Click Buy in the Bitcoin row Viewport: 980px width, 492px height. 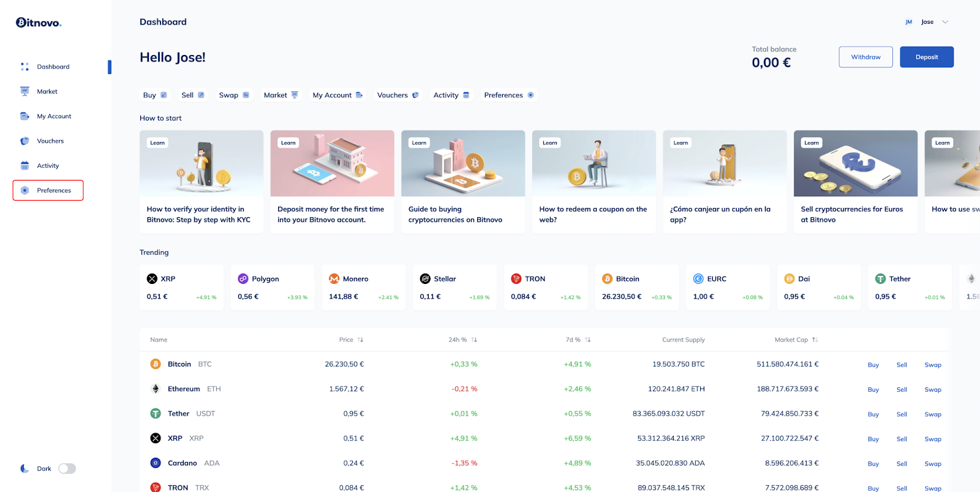873,365
